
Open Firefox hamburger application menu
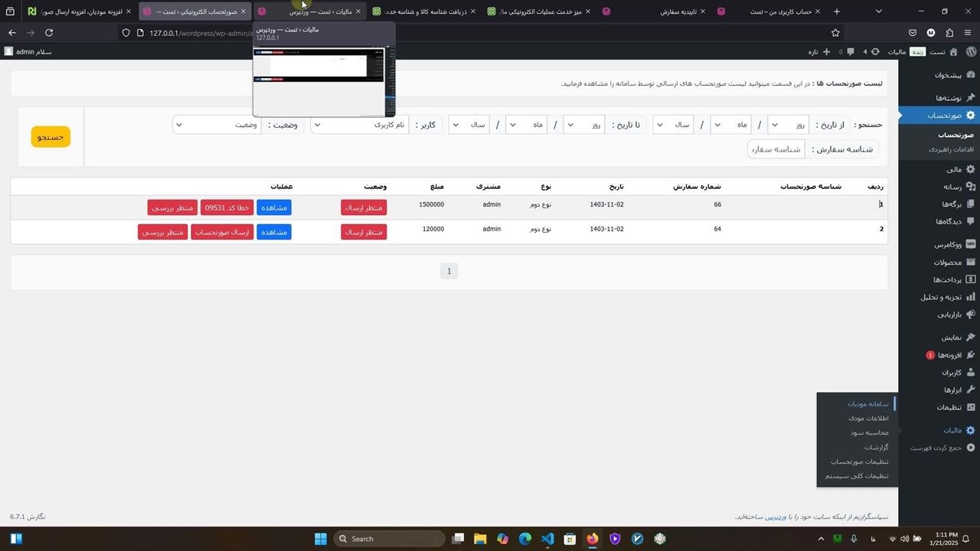click(969, 33)
